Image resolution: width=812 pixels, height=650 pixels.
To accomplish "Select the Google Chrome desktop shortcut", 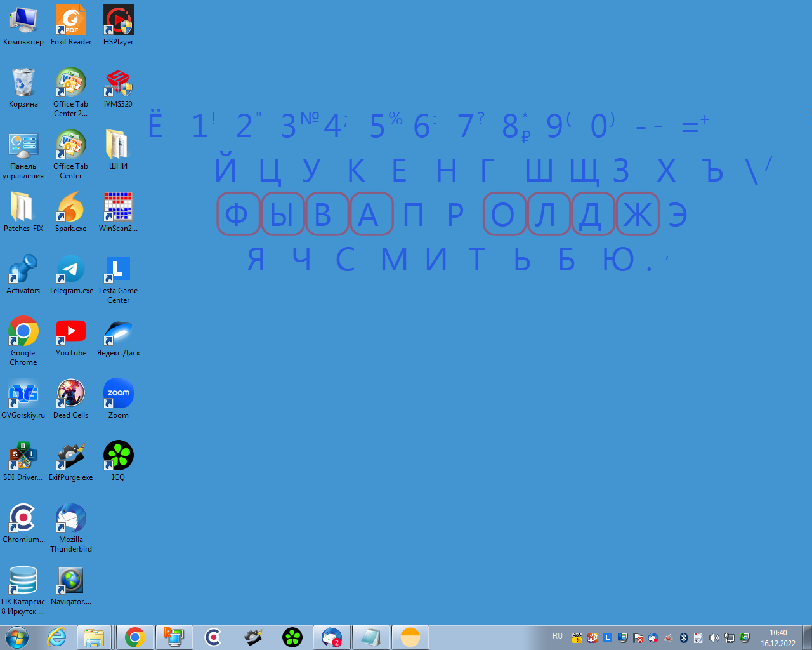I will pos(23,342).
